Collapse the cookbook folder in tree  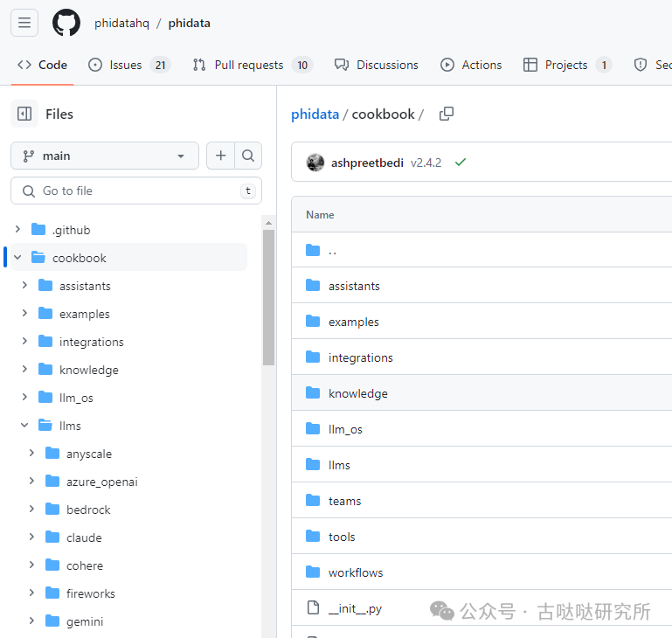[17, 258]
